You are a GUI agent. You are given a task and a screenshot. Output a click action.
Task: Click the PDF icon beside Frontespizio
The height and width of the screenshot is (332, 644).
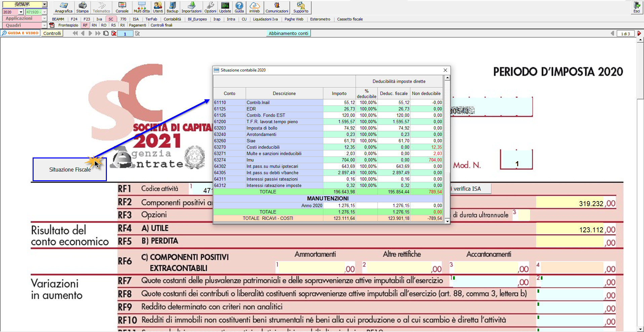(52, 25)
